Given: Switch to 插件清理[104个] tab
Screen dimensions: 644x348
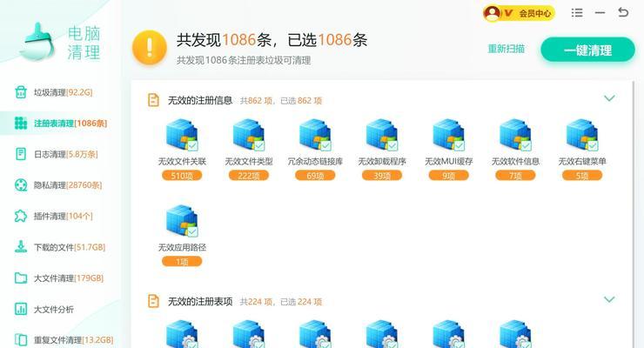Looking at the screenshot, I should pyautogui.click(x=61, y=216).
